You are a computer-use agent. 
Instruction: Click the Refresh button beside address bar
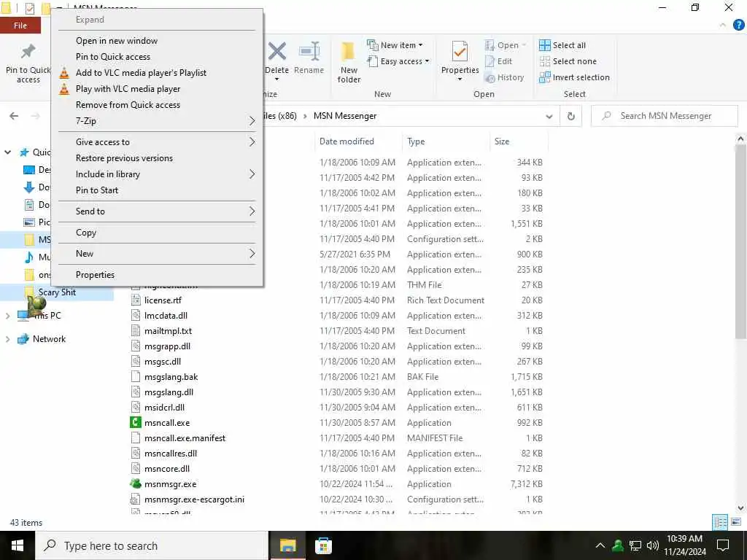click(x=570, y=116)
